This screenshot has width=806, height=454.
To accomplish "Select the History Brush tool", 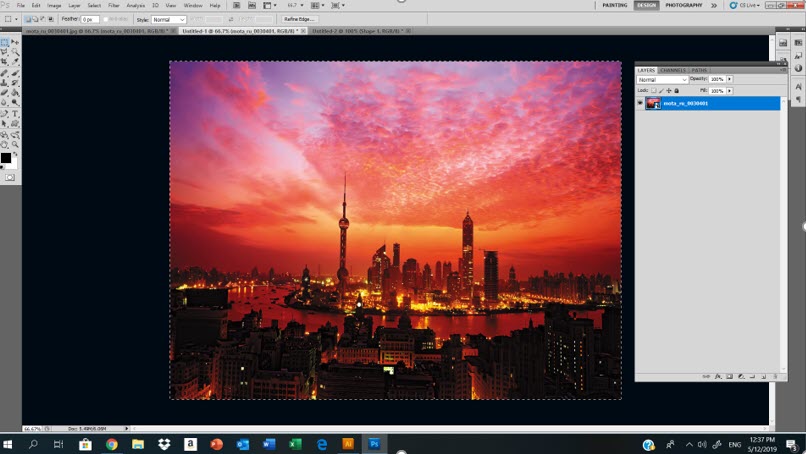I will 15,83.
